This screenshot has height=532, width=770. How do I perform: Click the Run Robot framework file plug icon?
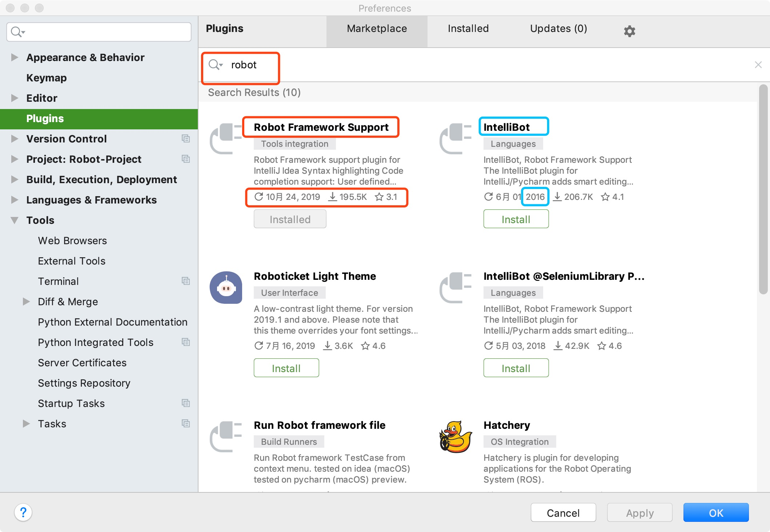coord(226,436)
